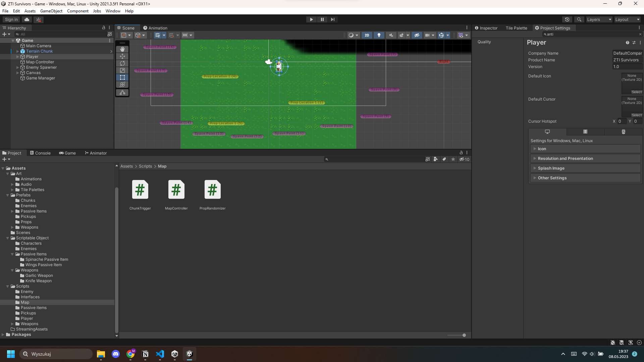Switch to the Console tab
This screenshot has height=362, width=644.
40,153
